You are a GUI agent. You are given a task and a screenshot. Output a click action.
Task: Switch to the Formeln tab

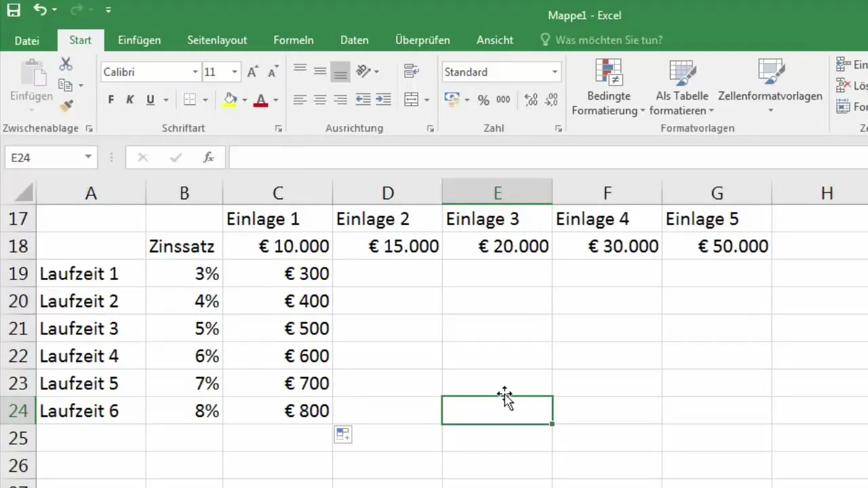(x=294, y=41)
